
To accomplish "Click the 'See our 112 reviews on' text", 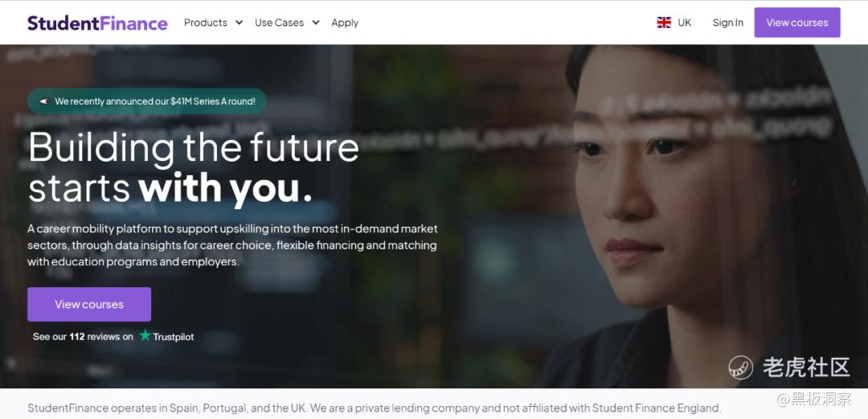I will pos(83,336).
